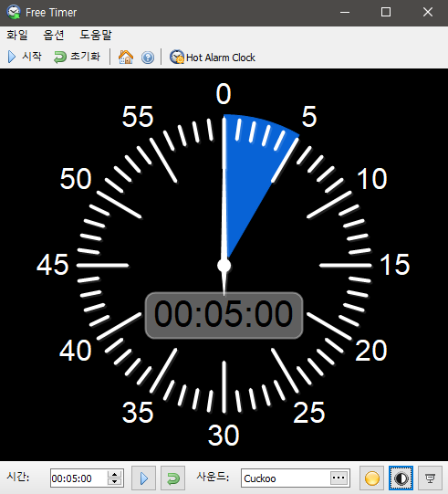Click the 45 mark on the dial
Viewport: 448px width, 494px height.
click(x=53, y=265)
